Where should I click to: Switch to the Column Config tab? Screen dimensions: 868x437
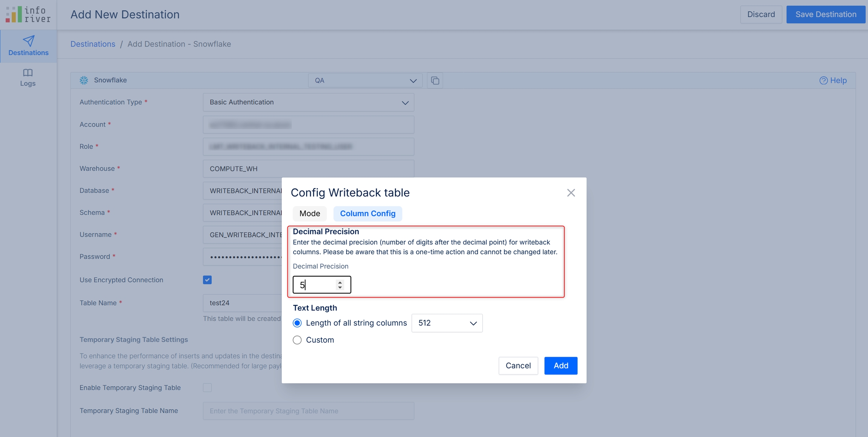pos(367,214)
